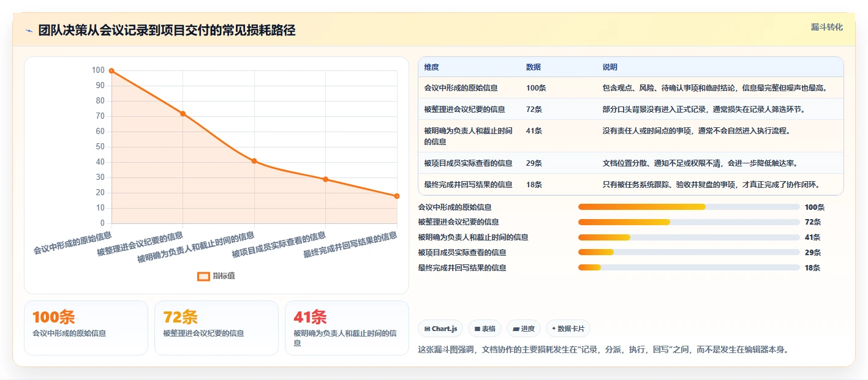Click x-axis label 被项目成员实际查看的信息
The image size is (868, 380).
279,245
